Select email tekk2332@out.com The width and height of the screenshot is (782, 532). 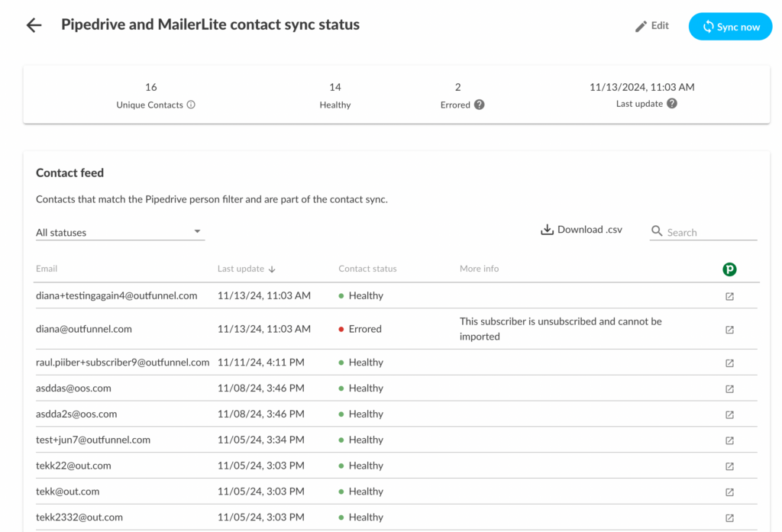coord(79,517)
